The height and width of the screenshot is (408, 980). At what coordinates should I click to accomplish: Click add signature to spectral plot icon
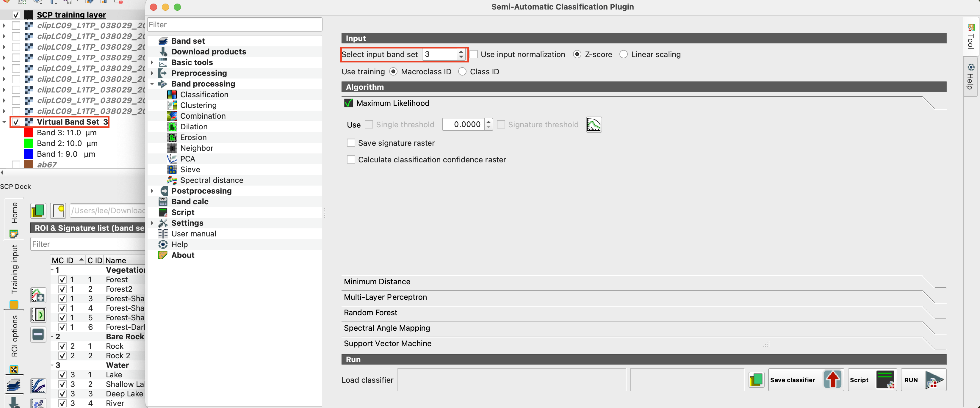point(38,295)
